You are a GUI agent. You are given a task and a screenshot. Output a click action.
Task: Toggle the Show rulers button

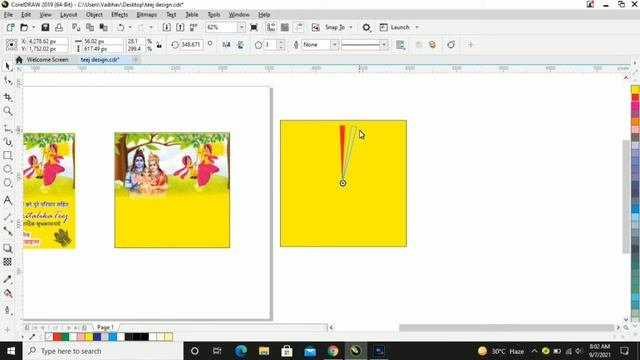(x=271, y=27)
